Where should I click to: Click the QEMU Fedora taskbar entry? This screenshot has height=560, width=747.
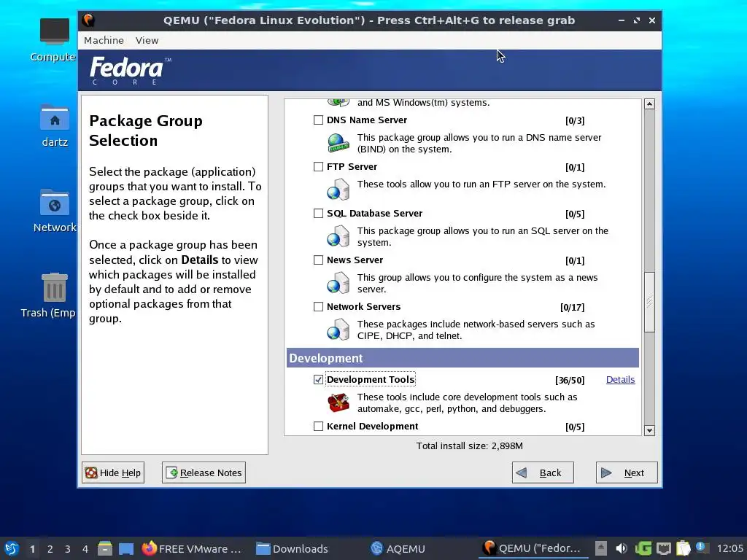point(533,548)
